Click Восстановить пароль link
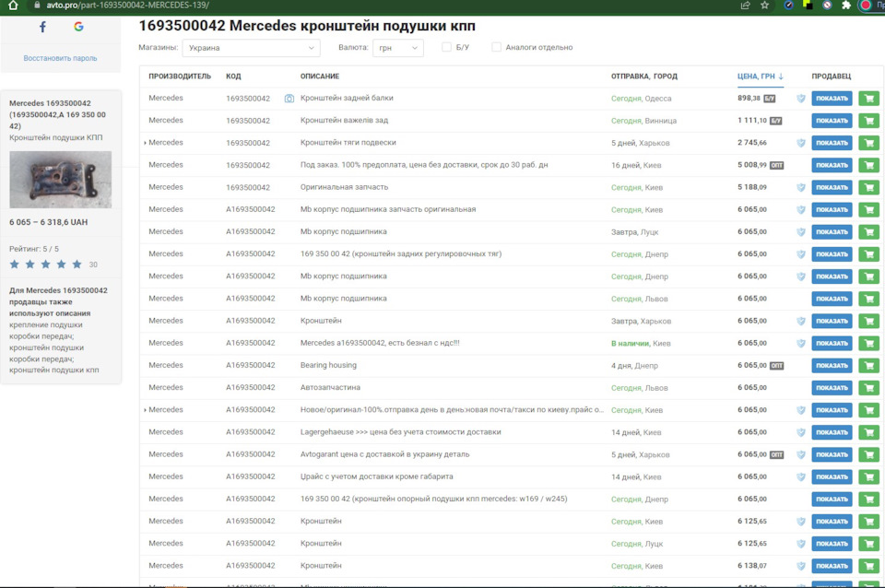The width and height of the screenshot is (885, 588). tap(61, 58)
